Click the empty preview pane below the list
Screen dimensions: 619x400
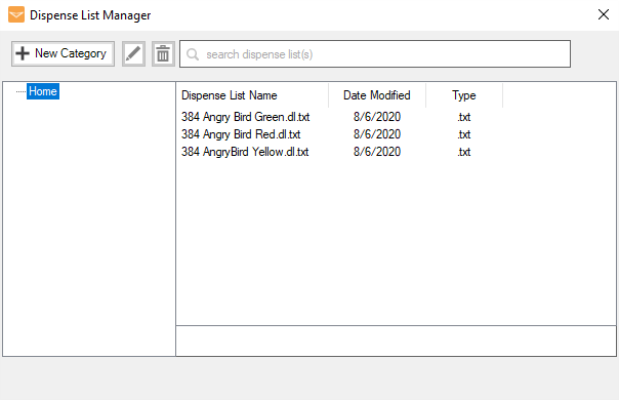pos(396,341)
